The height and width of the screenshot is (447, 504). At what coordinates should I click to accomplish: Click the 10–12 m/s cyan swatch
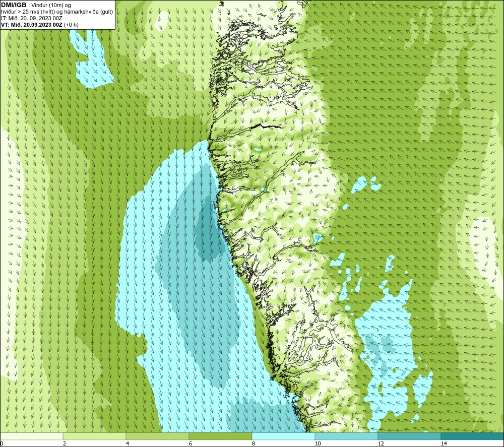pos(347,436)
